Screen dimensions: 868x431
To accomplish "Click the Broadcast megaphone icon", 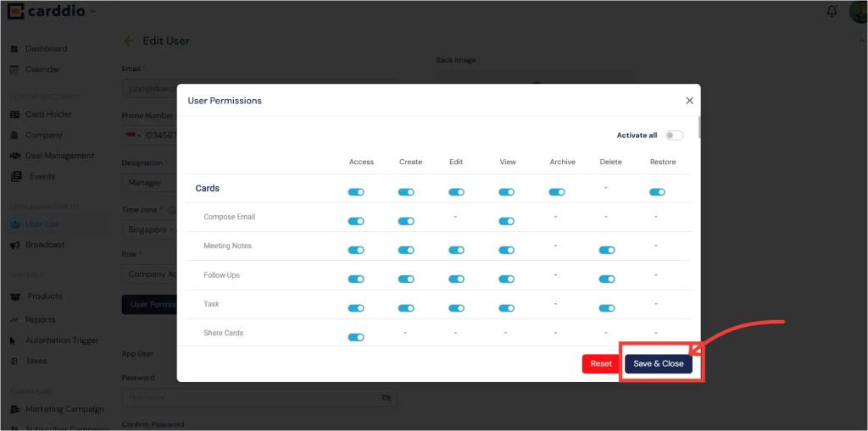I will click(15, 245).
